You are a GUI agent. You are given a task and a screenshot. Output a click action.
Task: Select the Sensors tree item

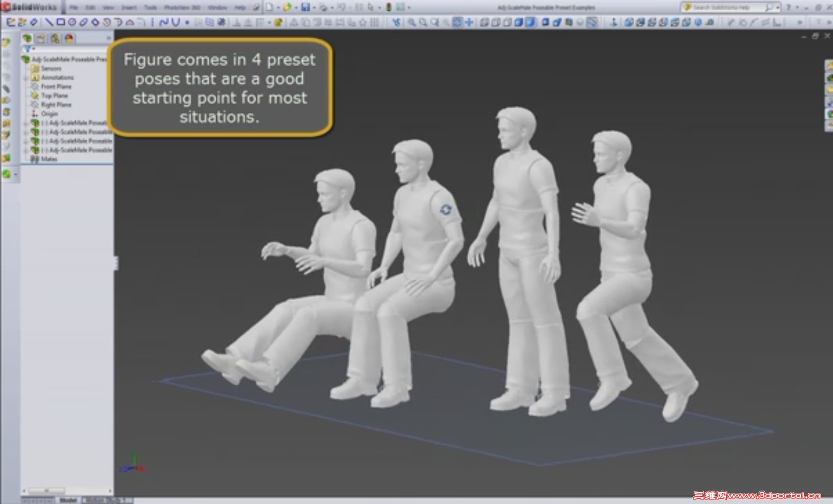52,69
